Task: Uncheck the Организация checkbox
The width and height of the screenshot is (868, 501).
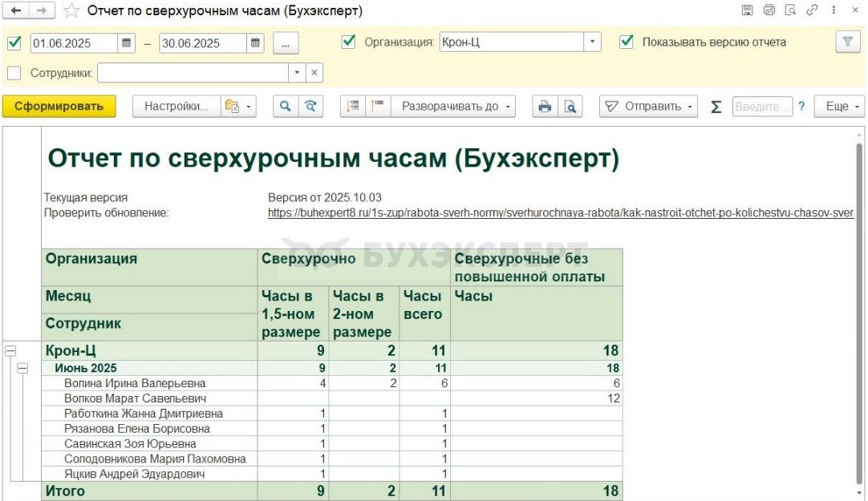Action: 348,42
